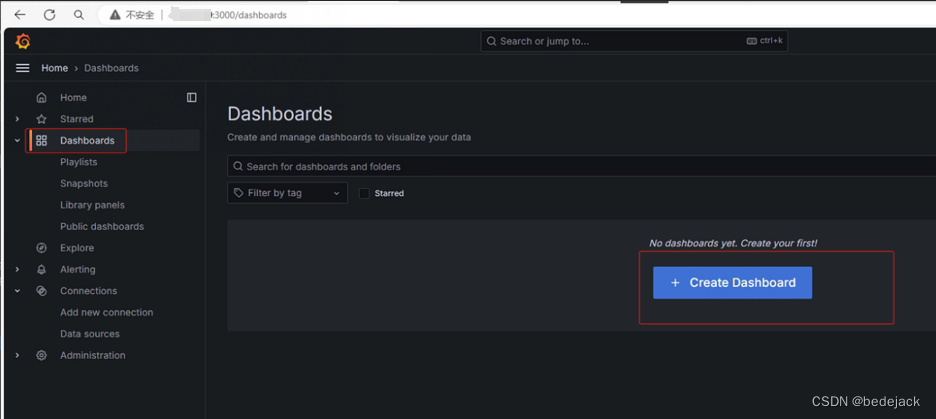Screen dimensions: 936x419
Task: Open Alerting in the sidebar
Action: (x=78, y=269)
